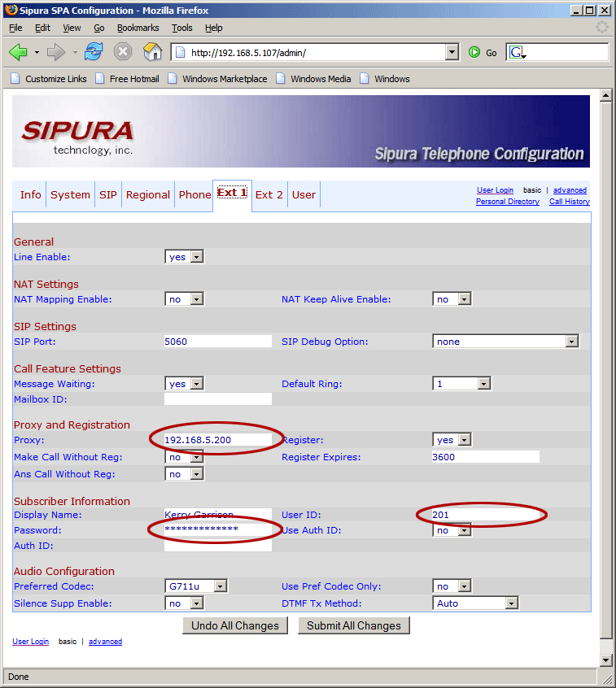Reload the page with the refresh icon

click(x=94, y=52)
